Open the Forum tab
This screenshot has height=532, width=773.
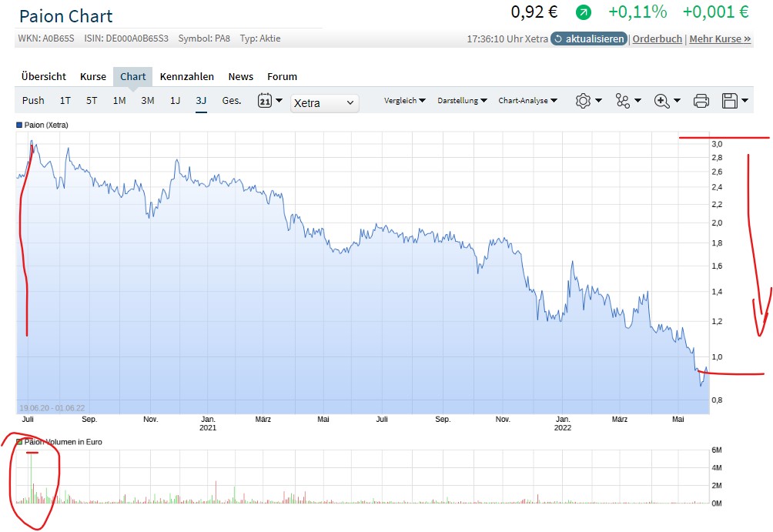pos(282,76)
